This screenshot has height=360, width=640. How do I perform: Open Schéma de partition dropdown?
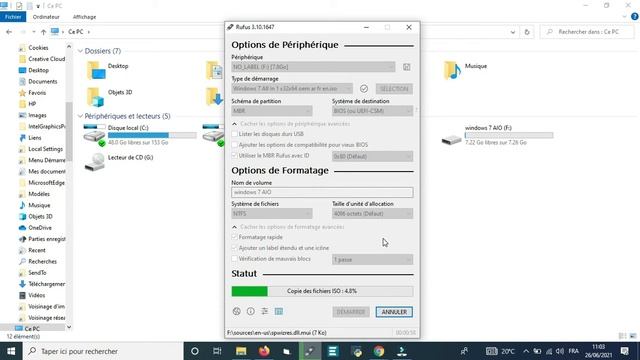pos(272,111)
